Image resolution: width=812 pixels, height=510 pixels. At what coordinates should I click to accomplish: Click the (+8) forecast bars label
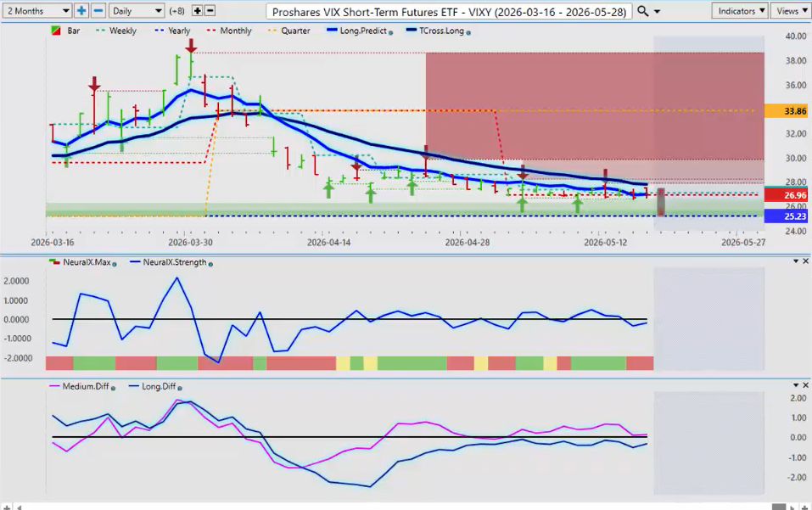click(177, 11)
